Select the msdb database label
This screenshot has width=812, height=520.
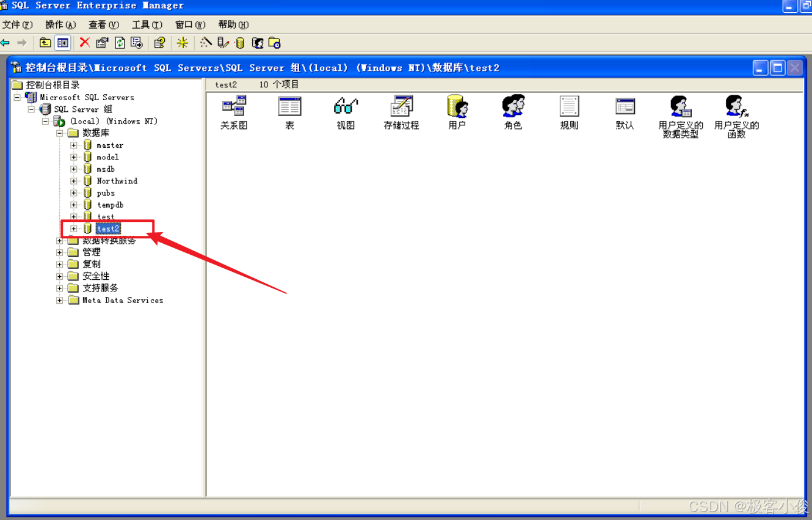[106, 169]
